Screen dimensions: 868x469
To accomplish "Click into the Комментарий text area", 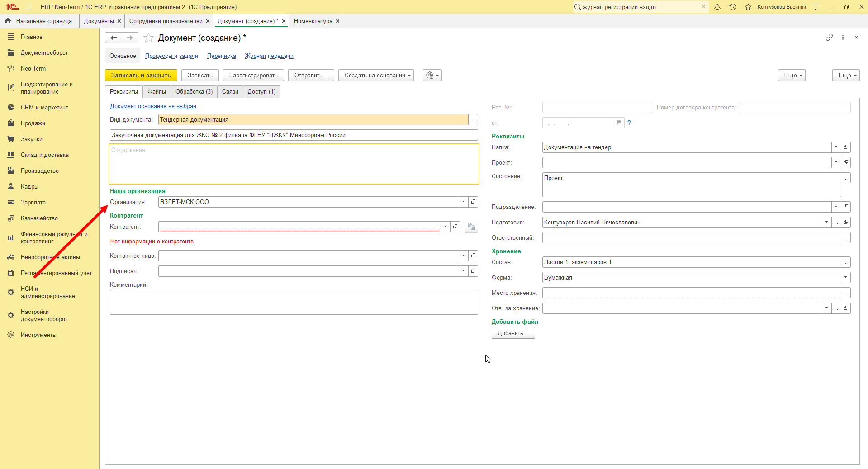I will point(294,302).
